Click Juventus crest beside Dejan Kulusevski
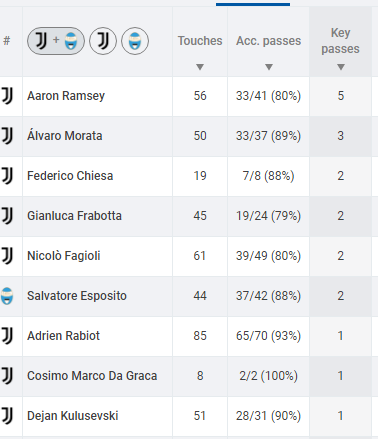Screen dimensions: 378x439 pyautogui.click(x=7, y=416)
